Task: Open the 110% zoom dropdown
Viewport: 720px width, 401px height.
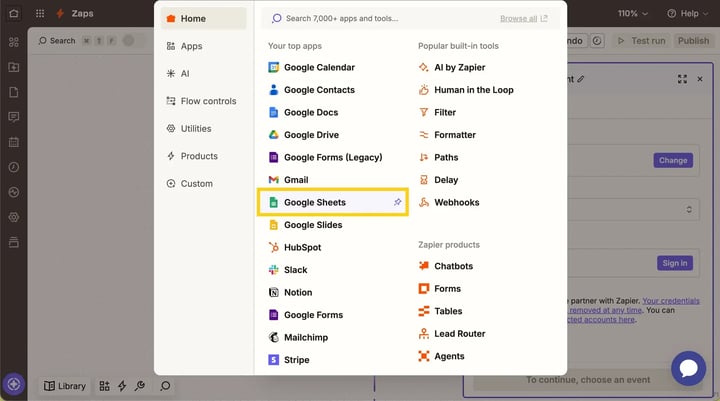Action: (632, 14)
